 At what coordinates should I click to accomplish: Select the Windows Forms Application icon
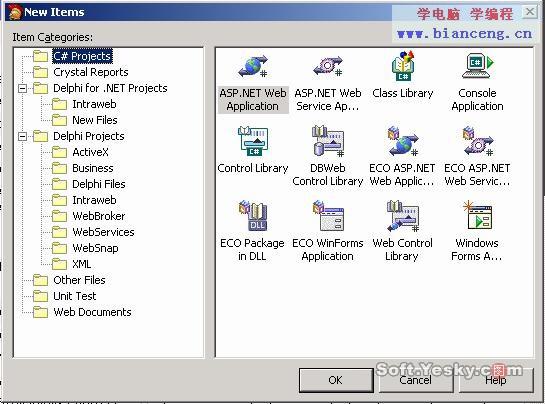click(x=478, y=216)
